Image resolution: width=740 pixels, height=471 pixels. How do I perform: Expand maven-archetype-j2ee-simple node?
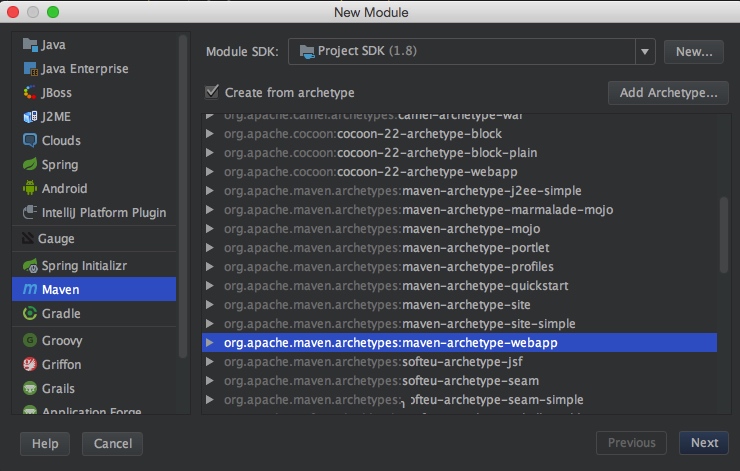tap(210, 191)
